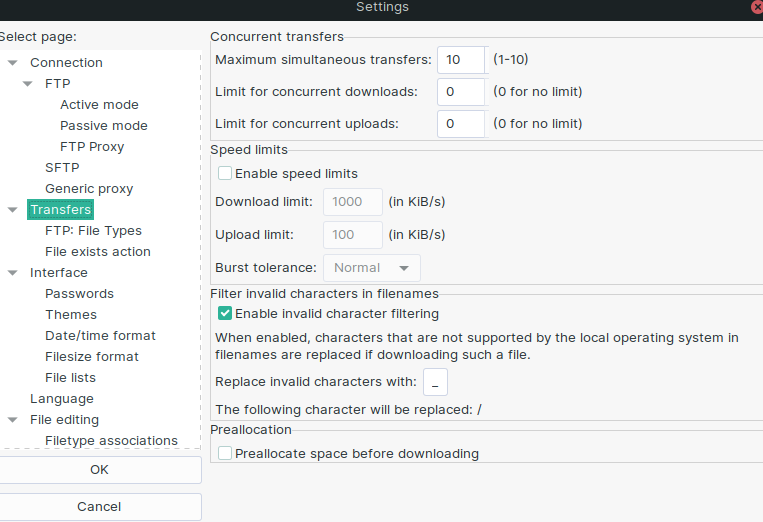Check Preallocate space before downloading

point(226,453)
